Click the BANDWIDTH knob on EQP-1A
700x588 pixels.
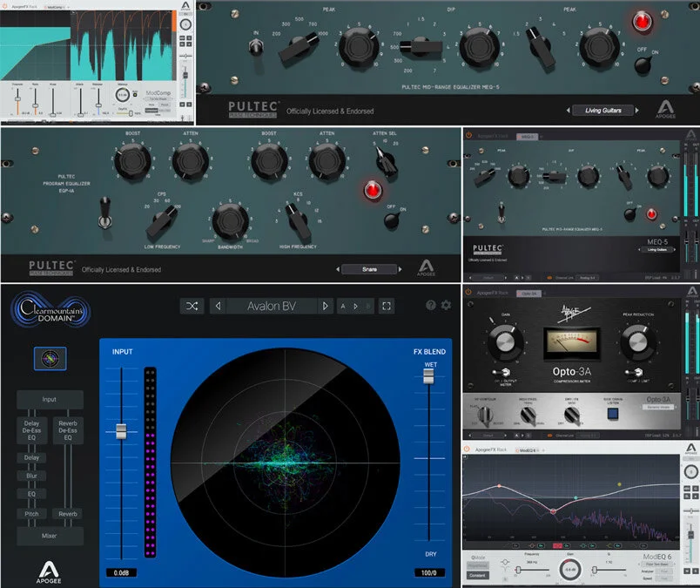tap(230, 221)
